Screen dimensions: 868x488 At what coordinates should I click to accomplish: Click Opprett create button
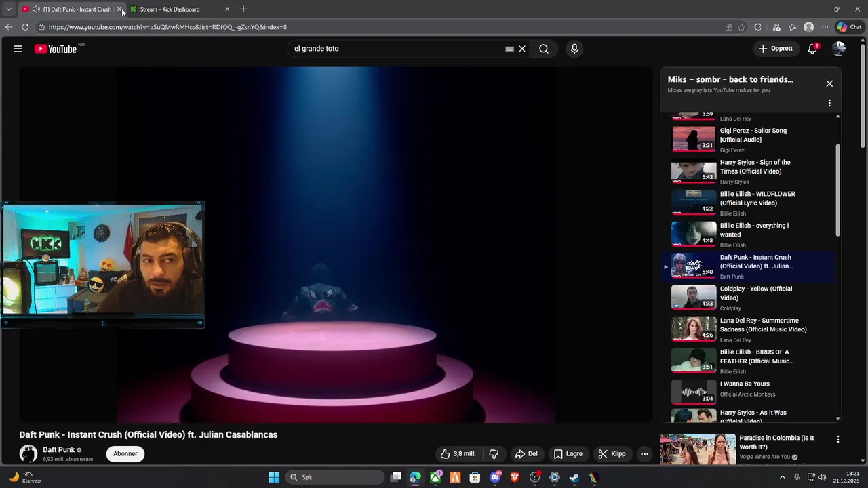pos(776,49)
